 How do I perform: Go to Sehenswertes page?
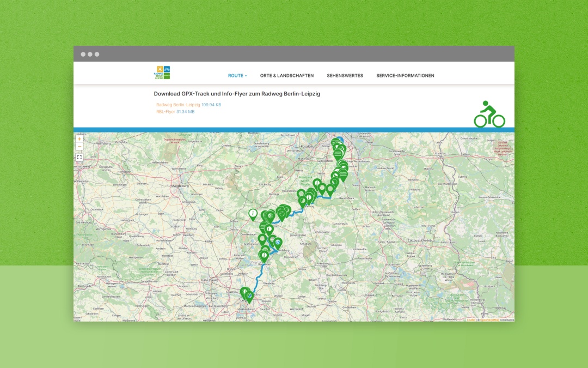coord(345,75)
